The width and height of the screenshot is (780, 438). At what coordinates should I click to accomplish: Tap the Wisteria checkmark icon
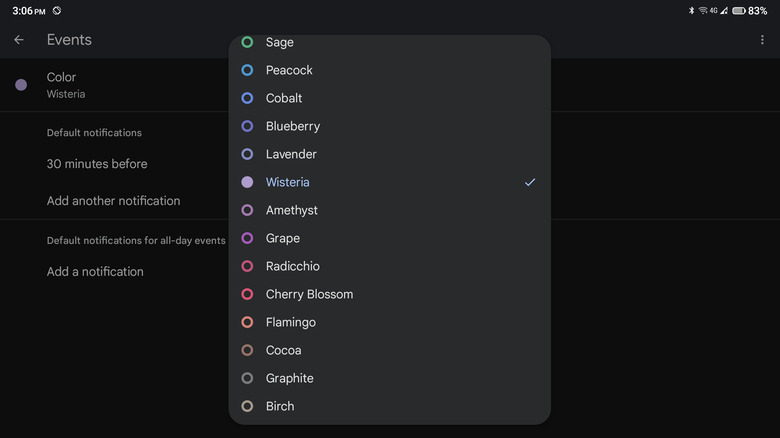[530, 182]
